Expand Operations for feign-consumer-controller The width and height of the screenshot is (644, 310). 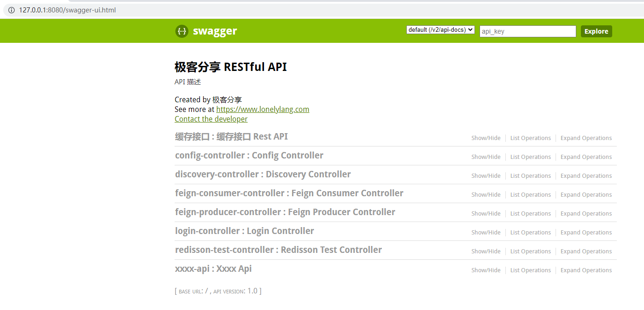click(586, 195)
